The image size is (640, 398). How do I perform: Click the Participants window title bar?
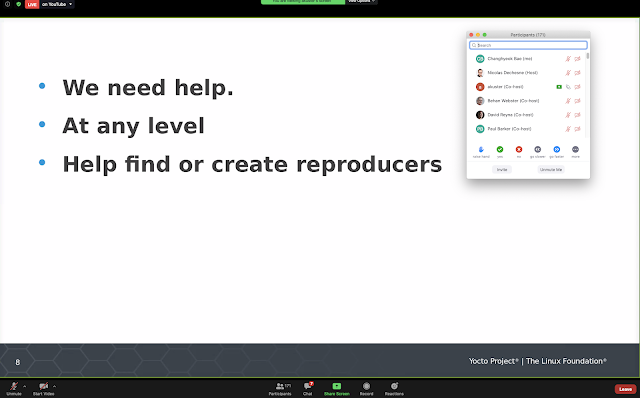(528, 35)
